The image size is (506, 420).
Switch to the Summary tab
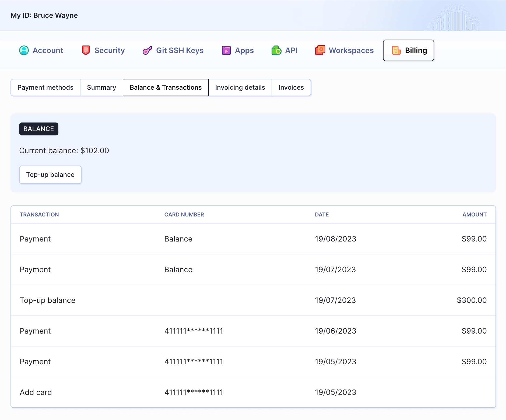pyautogui.click(x=101, y=87)
